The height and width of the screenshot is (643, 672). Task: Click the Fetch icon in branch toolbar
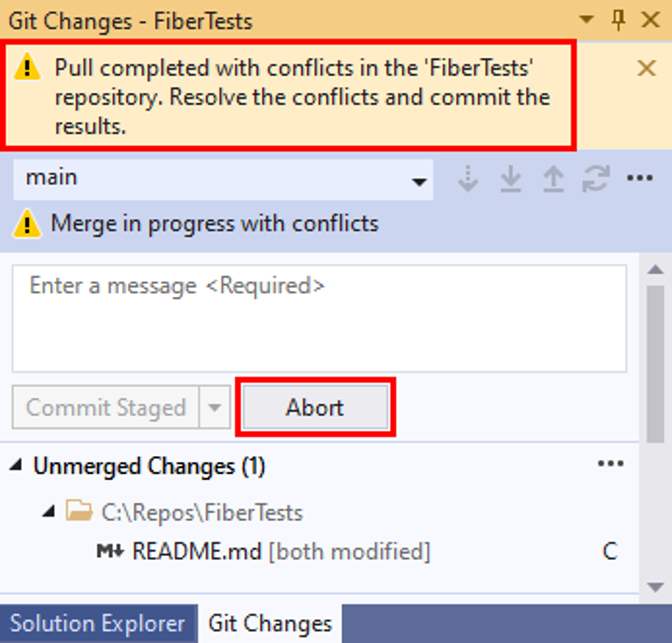click(x=468, y=178)
